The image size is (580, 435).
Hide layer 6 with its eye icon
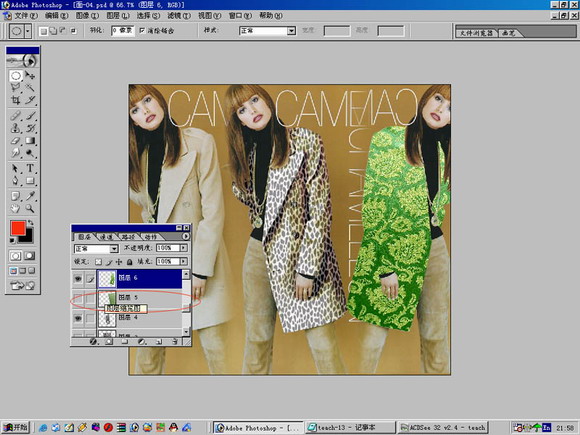[x=78, y=279]
